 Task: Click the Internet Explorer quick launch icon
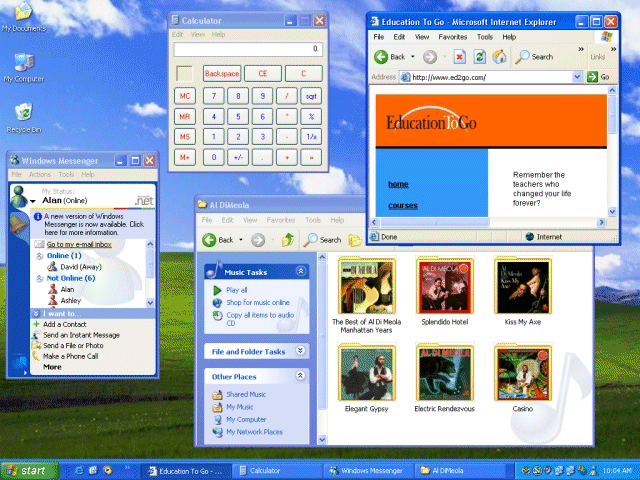pyautogui.click(x=79, y=470)
